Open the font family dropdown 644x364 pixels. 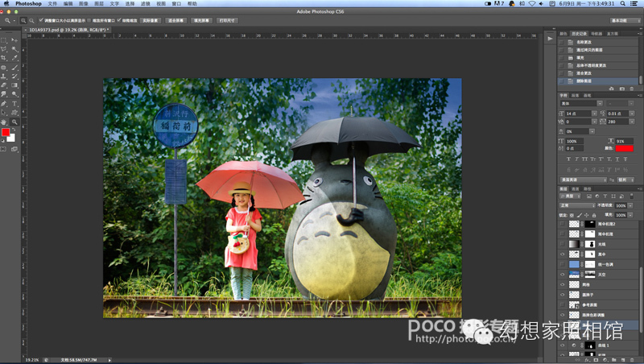pyautogui.click(x=600, y=104)
